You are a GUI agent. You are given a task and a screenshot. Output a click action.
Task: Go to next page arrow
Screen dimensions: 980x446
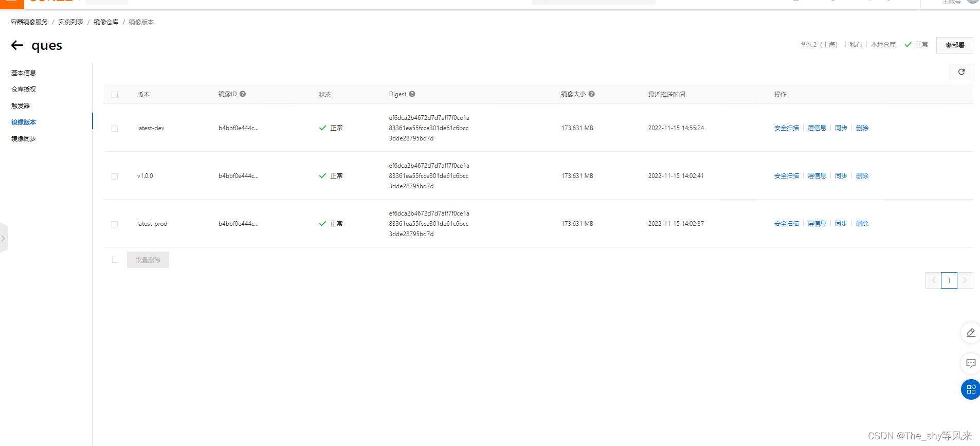(x=965, y=280)
